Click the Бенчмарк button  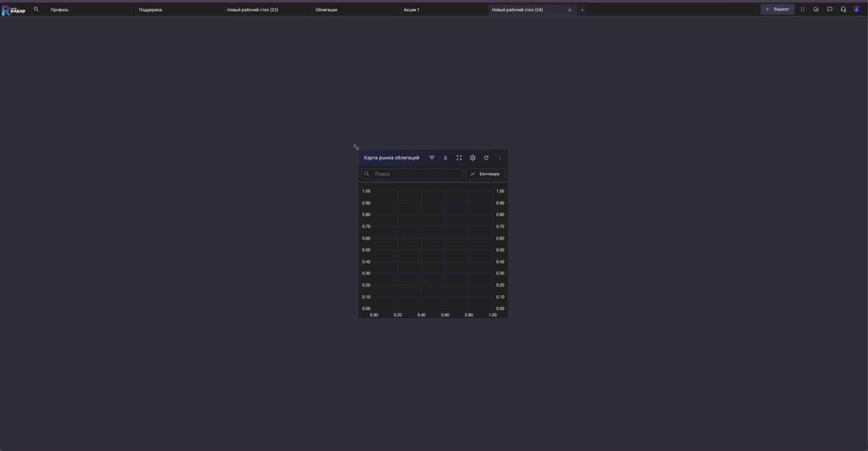[485, 174]
